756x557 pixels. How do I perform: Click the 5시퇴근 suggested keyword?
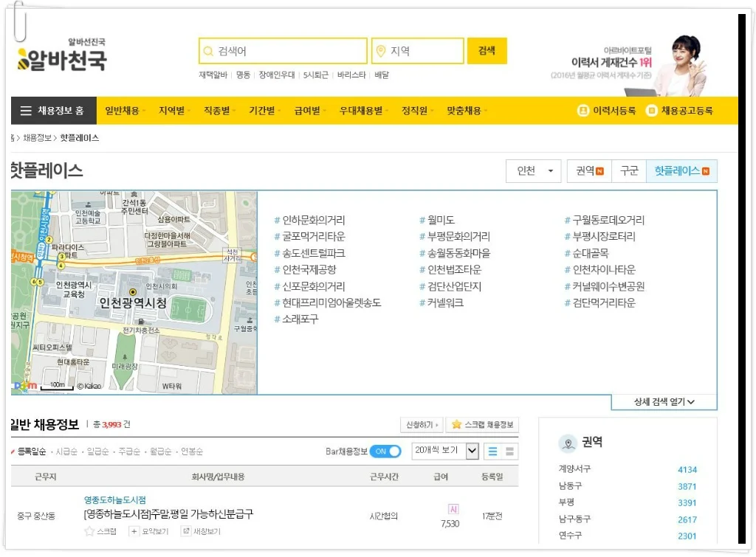[x=316, y=75]
